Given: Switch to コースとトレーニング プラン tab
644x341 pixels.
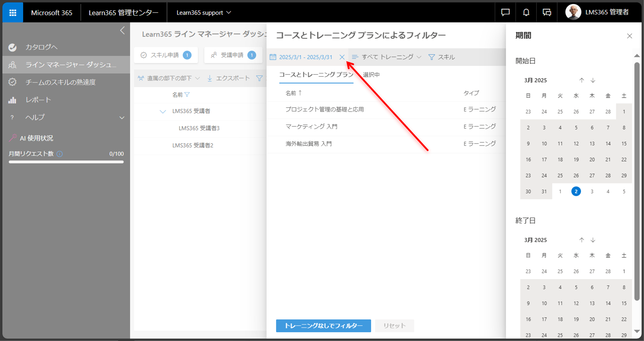Looking at the screenshot, I should (316, 75).
